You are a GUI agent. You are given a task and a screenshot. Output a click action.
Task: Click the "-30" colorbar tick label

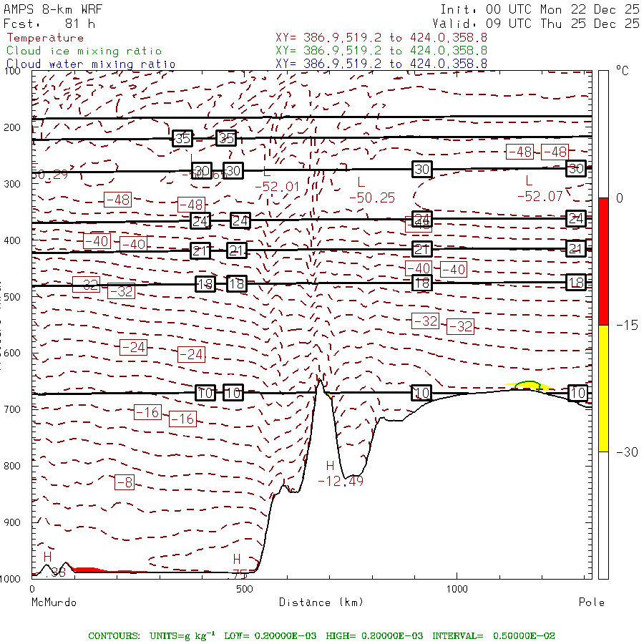pyautogui.click(x=627, y=452)
